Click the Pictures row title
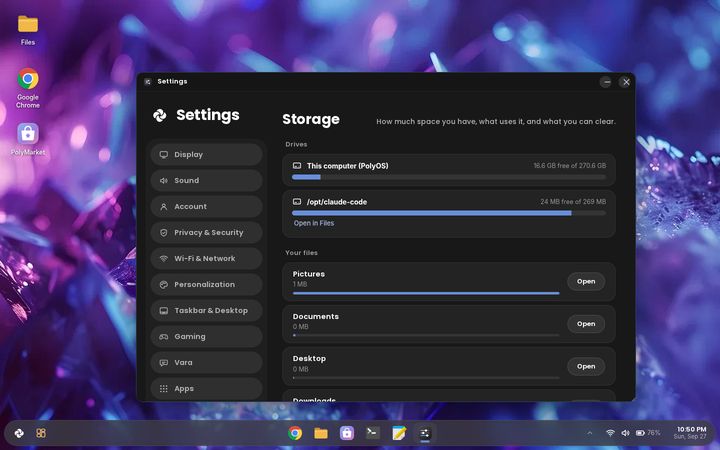 (309, 274)
